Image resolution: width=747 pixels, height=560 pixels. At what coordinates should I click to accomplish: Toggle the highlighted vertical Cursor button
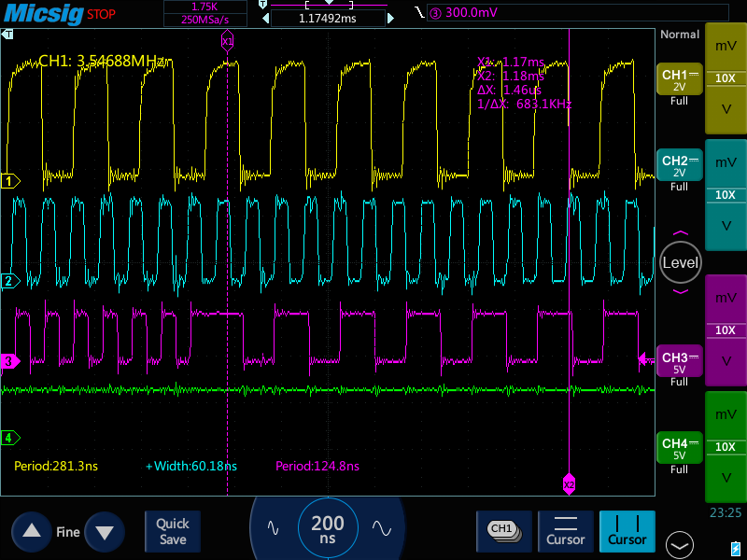click(627, 530)
